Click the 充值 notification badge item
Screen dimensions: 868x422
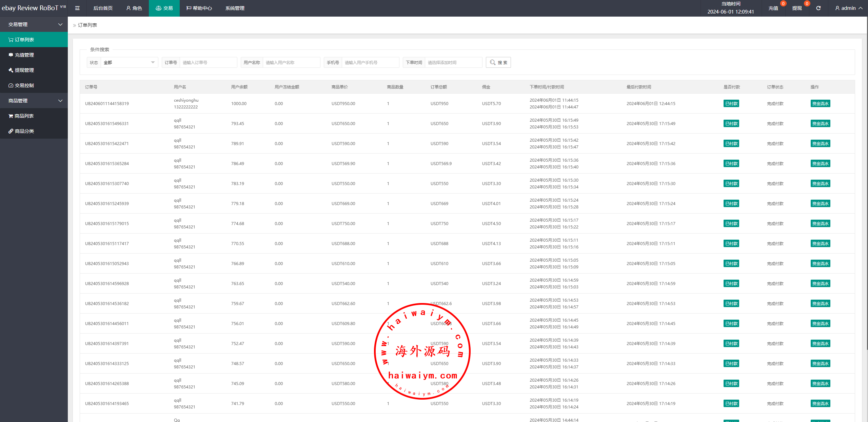click(773, 8)
